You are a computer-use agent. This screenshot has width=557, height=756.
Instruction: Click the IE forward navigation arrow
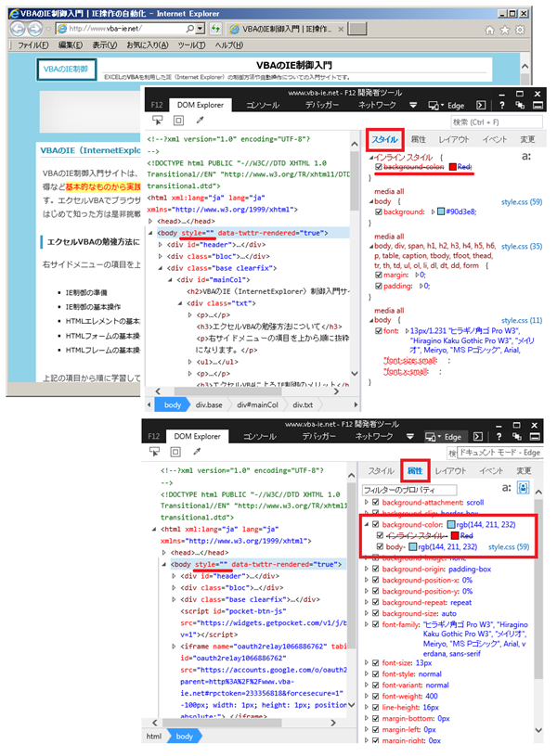pos(34,30)
